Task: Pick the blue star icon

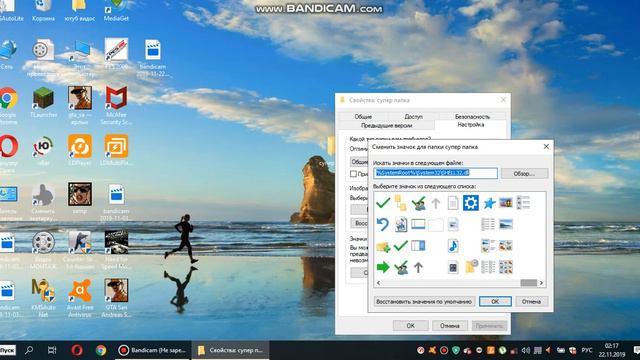Action: (489, 203)
